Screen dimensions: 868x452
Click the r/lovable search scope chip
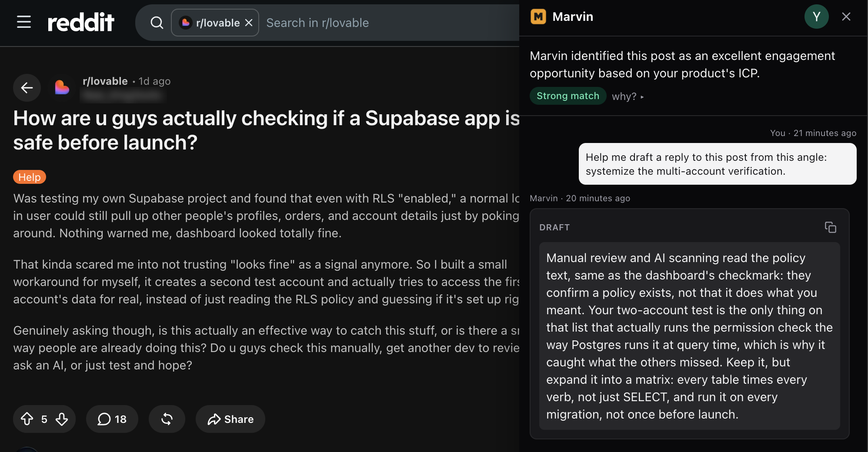click(x=215, y=23)
